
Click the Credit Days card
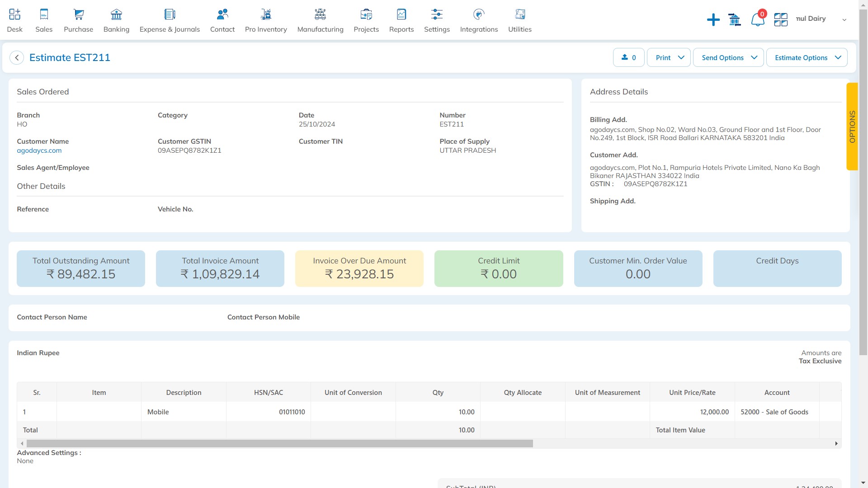[x=777, y=268]
